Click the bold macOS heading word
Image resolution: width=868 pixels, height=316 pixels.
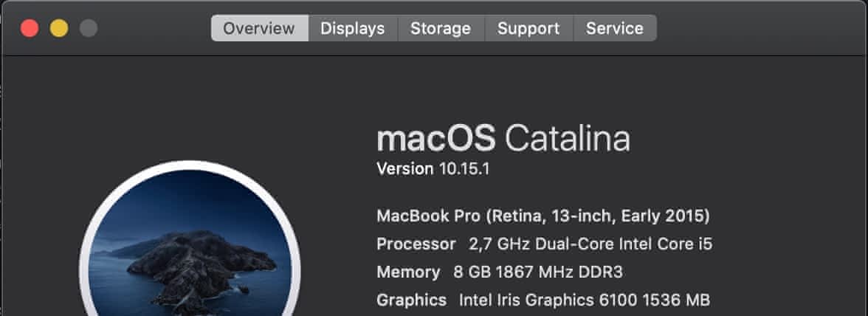436,139
